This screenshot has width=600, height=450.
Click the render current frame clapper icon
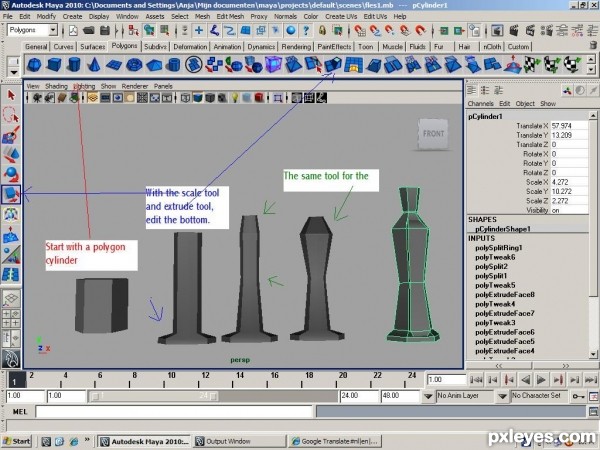514,30
